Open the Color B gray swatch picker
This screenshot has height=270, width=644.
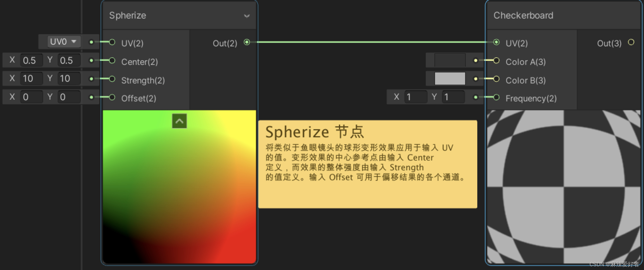pos(450,79)
